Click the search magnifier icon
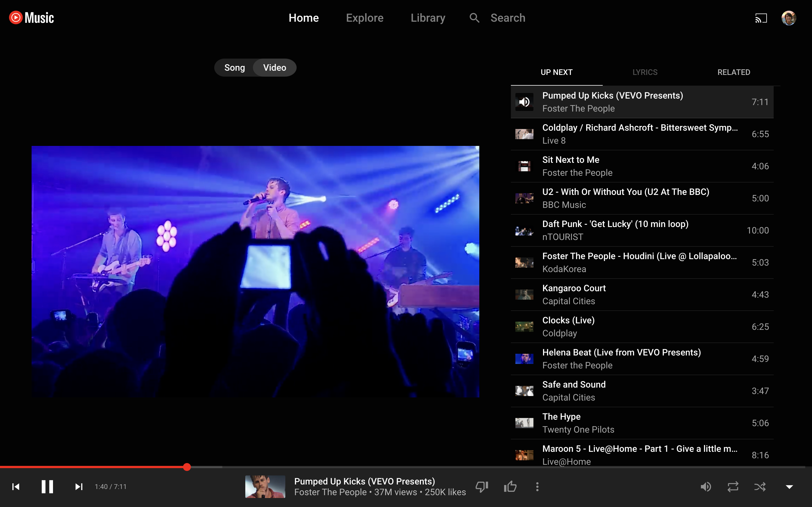812x507 pixels. (x=474, y=18)
